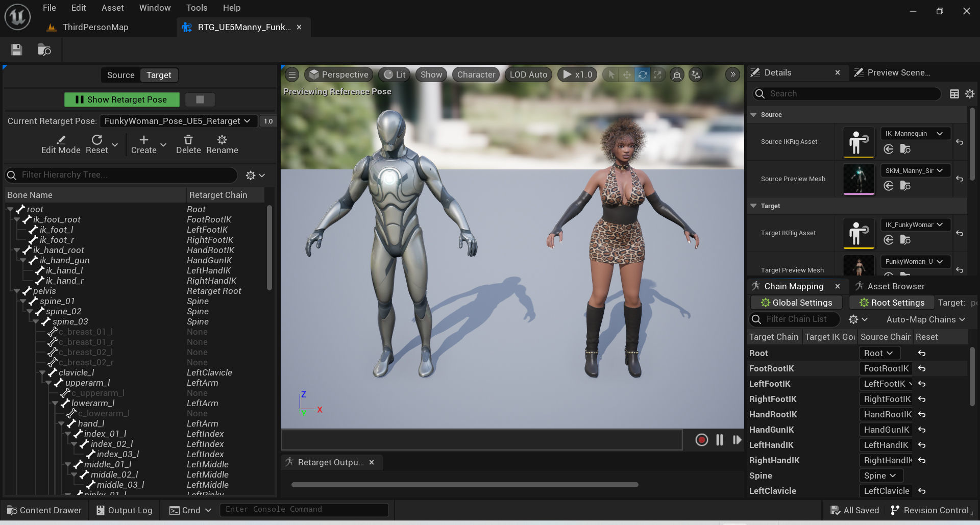980x525 pixels.
Task: Browse to Source Preview Mesh in Content Browser
Action: [905, 186]
